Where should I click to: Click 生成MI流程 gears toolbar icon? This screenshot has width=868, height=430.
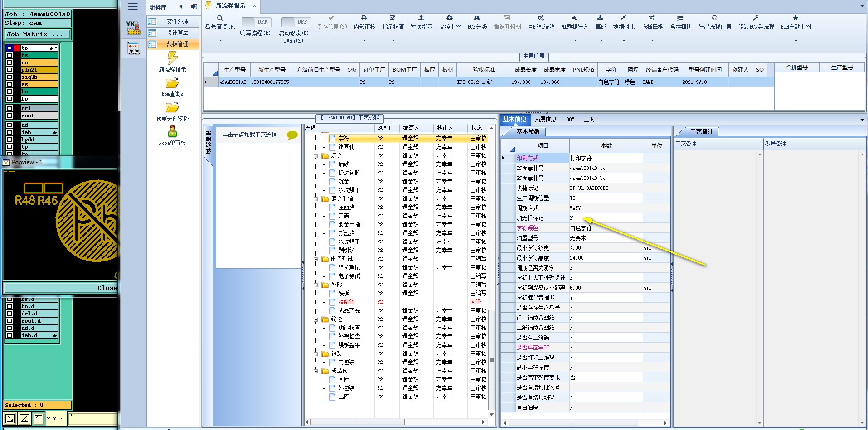coord(541,18)
